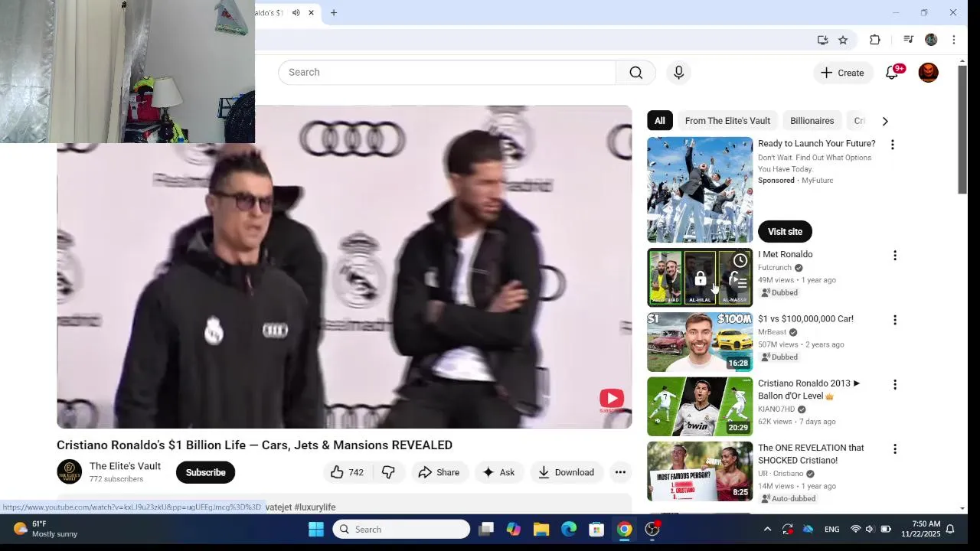Screen dimensions: 980x551
Task: Open the MrBeast car video thumbnail
Action: point(700,342)
